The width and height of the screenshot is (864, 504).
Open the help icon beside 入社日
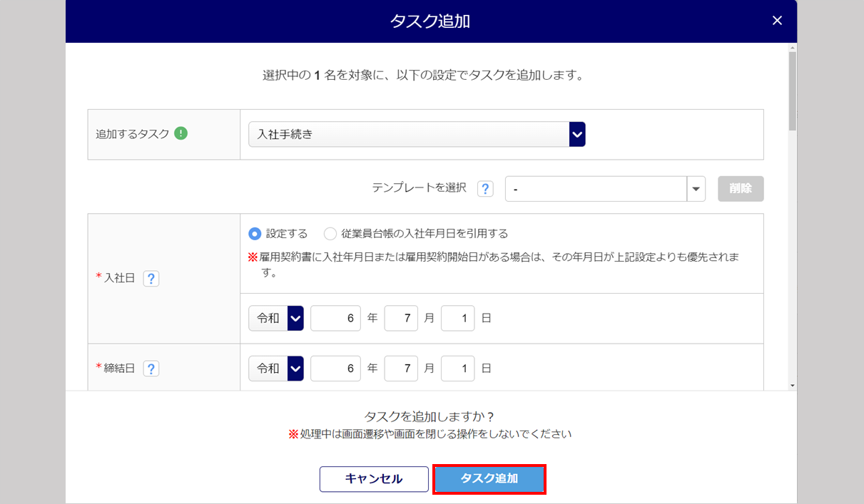(151, 279)
